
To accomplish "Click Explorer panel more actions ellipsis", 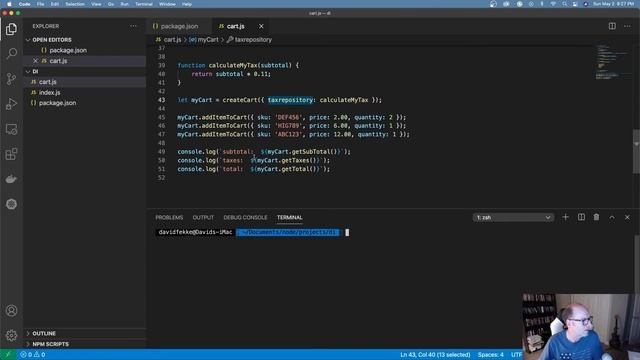I will tap(133, 26).
